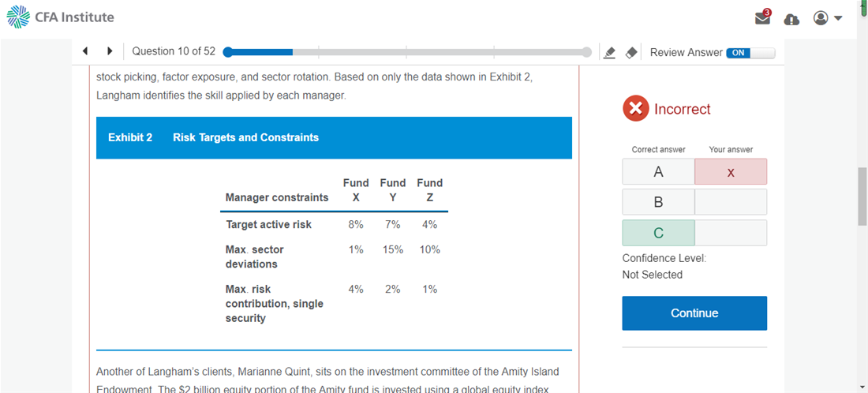The image size is (868, 393).
Task: Select the highlighter pen tool
Action: coord(609,53)
